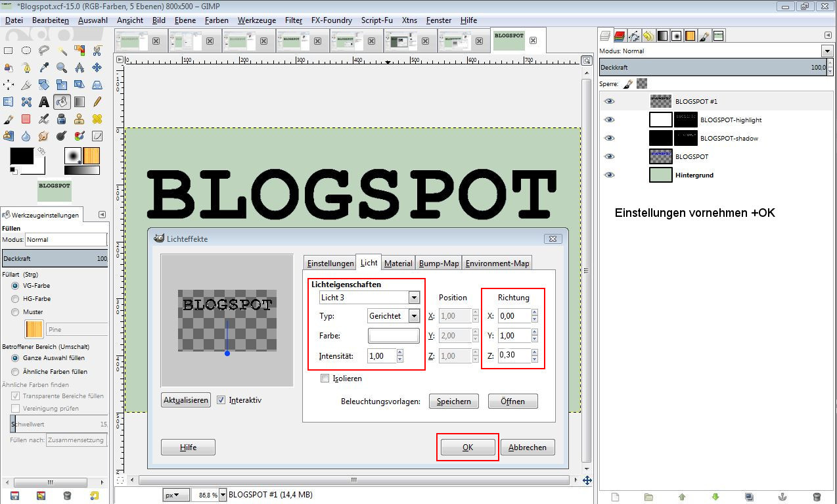This screenshot has width=837, height=504.
Task: Switch to the Material tab
Action: pyautogui.click(x=398, y=263)
